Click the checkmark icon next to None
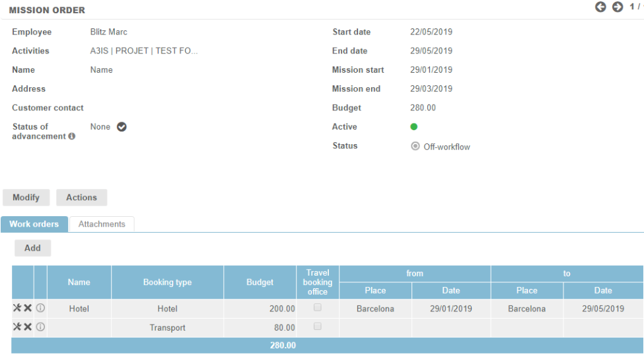The image size is (644, 355). pyautogui.click(x=122, y=127)
